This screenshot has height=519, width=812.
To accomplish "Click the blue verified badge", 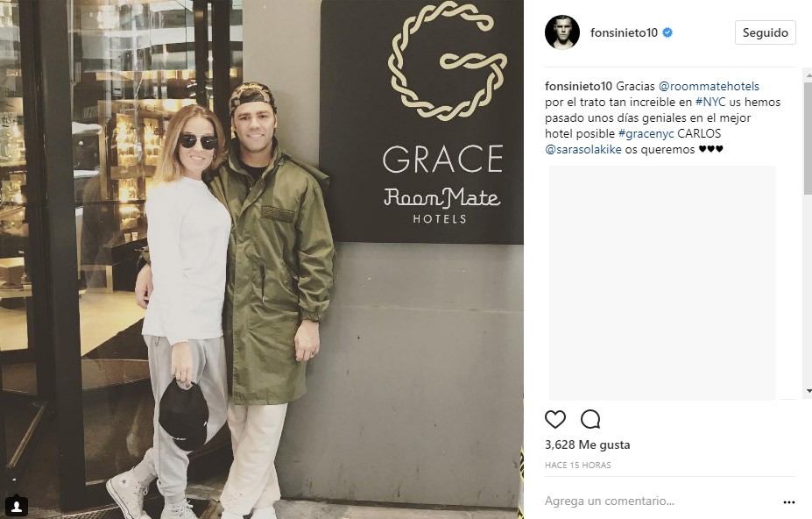I will 667,32.
